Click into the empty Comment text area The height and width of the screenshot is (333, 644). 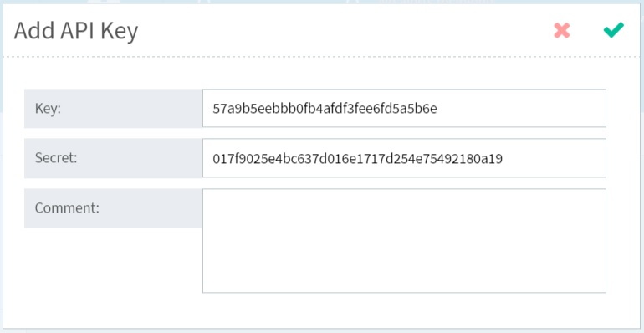(404, 241)
